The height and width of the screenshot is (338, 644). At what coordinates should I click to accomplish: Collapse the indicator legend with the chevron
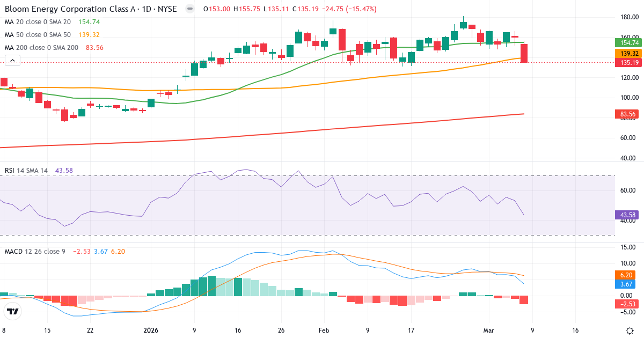coord(12,60)
